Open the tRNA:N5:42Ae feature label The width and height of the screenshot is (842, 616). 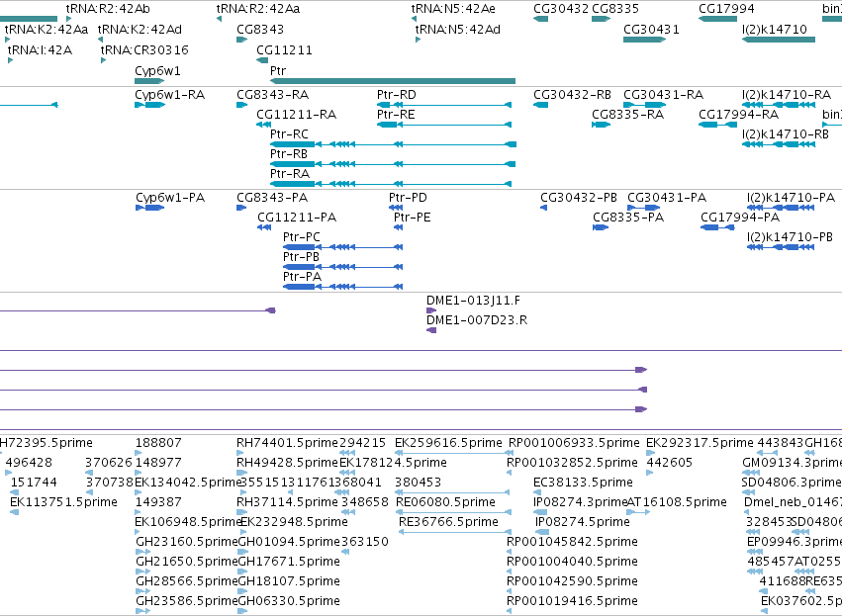[453, 9]
